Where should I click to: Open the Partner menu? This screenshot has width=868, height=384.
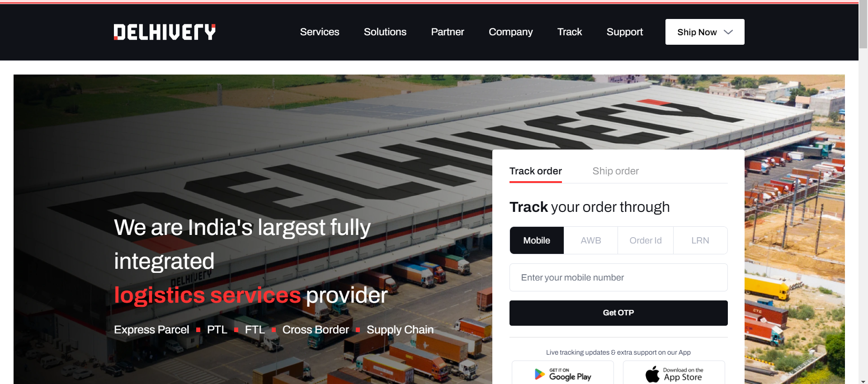tap(448, 32)
